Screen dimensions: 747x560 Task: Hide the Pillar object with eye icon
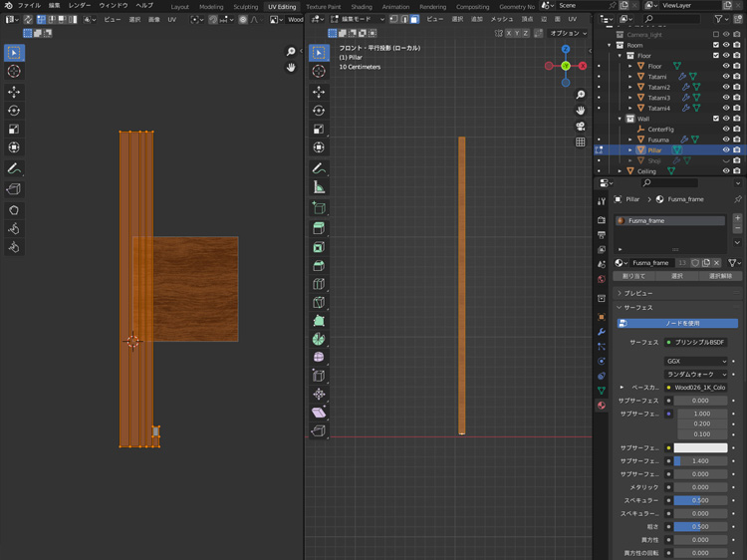[x=725, y=150]
